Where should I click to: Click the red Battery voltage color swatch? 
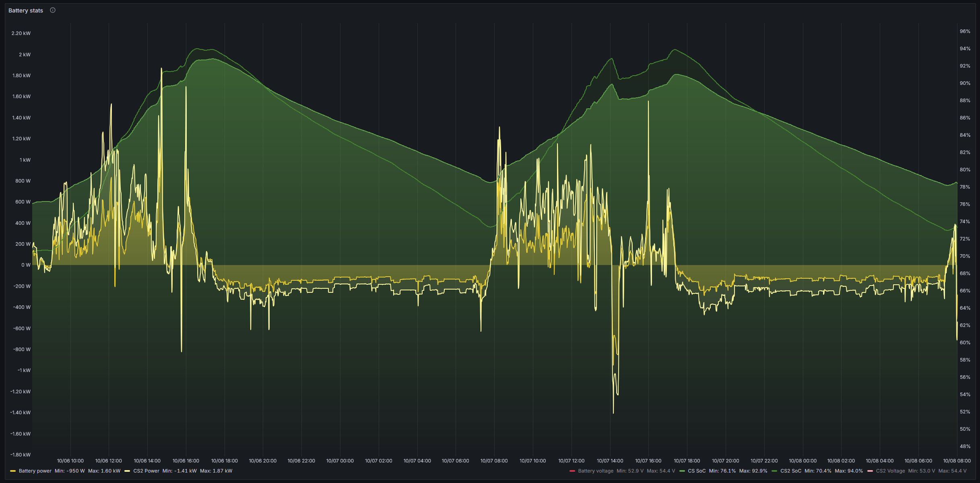(572, 471)
